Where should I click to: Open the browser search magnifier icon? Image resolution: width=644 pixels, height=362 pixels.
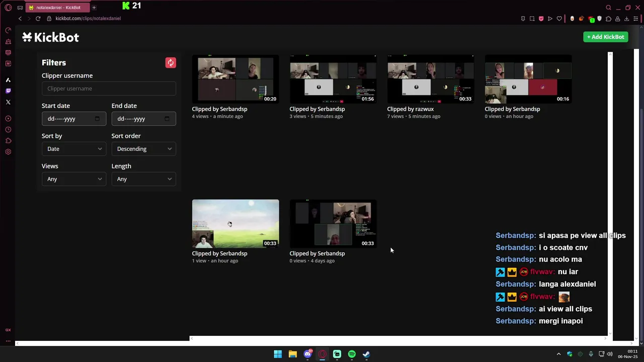608,8
